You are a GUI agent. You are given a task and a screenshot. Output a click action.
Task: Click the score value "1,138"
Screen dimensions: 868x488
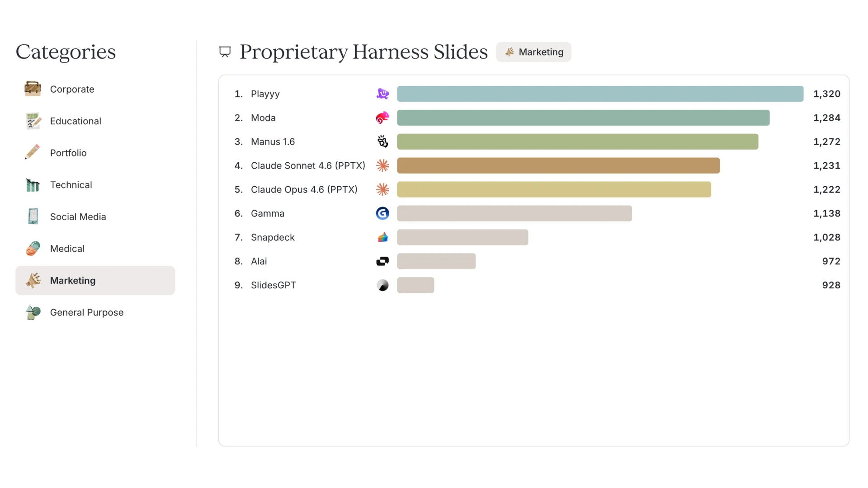[827, 213]
